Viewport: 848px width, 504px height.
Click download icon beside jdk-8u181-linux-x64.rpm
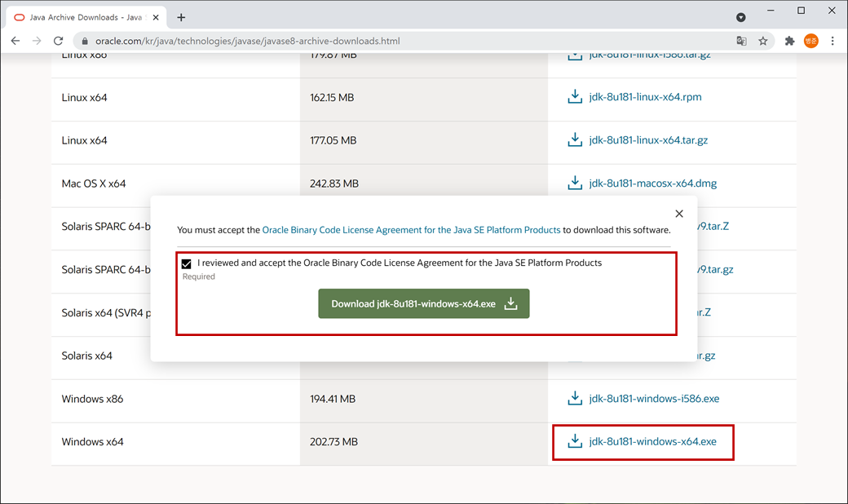coord(575,97)
